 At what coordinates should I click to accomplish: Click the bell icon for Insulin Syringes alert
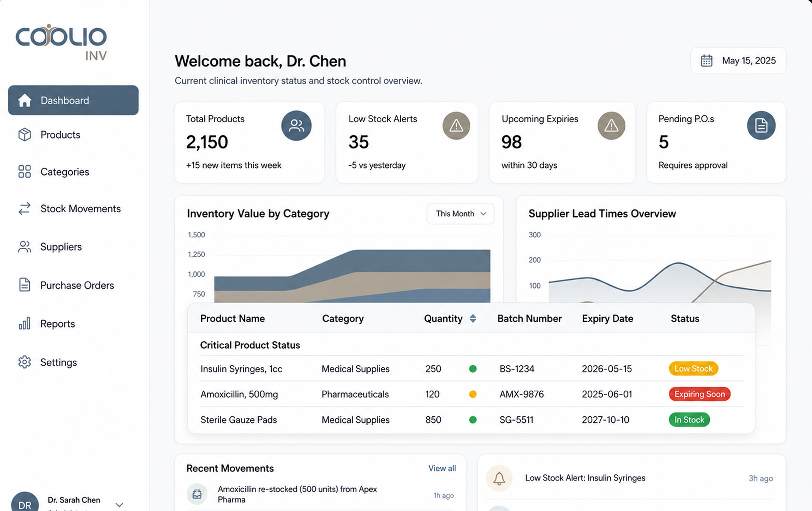coord(499,478)
